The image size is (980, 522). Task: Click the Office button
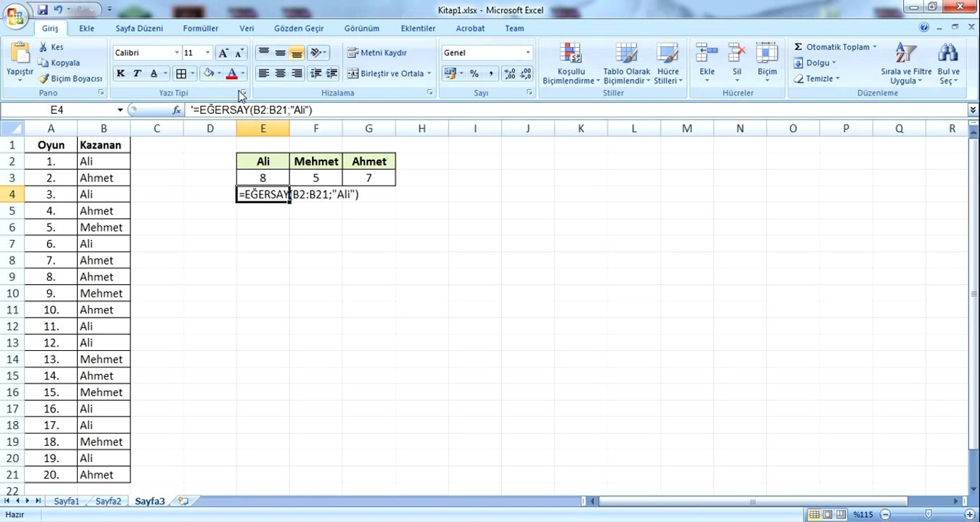(x=15, y=14)
